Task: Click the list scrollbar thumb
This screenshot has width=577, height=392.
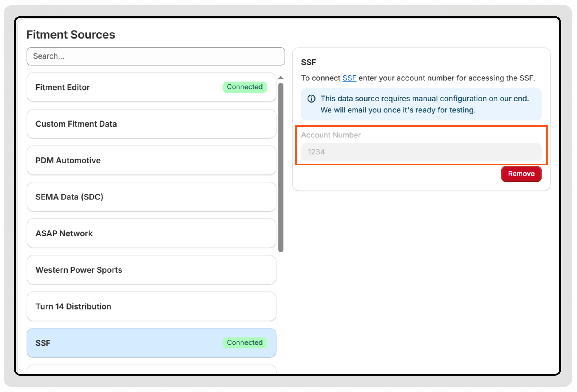Action: [281, 167]
